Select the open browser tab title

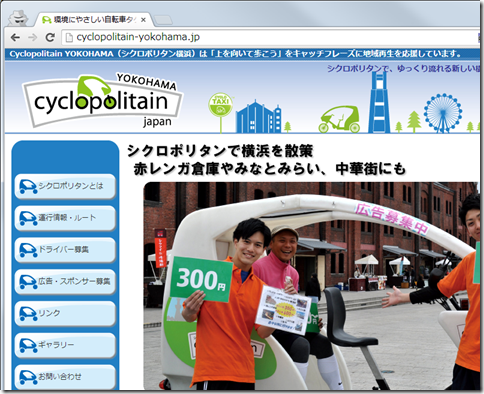(x=95, y=20)
